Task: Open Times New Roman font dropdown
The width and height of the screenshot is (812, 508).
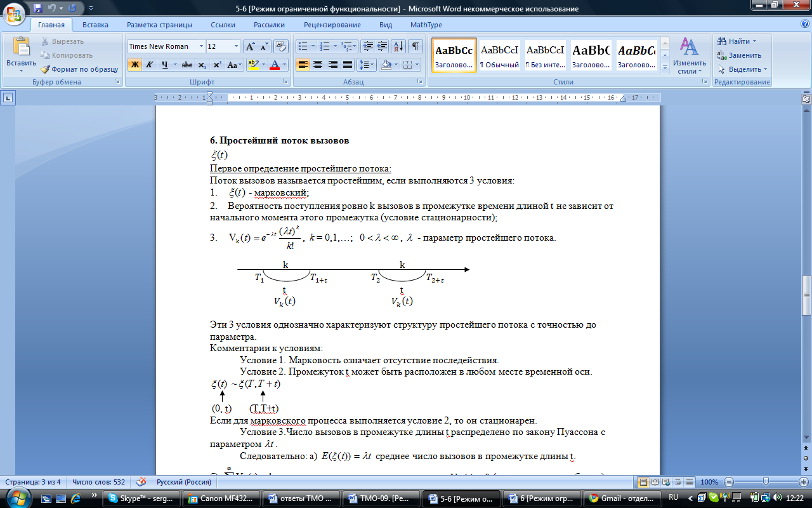Action: coord(201,46)
